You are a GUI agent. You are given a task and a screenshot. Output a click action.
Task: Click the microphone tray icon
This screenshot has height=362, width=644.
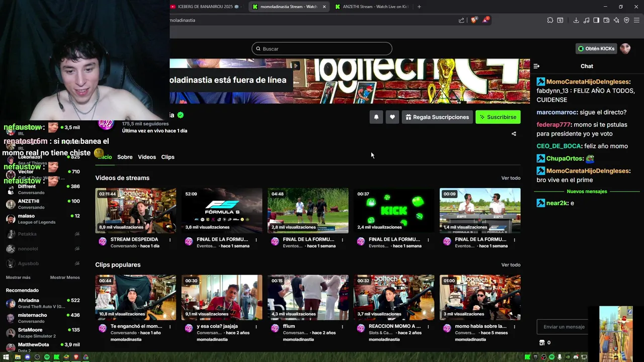click(559, 357)
